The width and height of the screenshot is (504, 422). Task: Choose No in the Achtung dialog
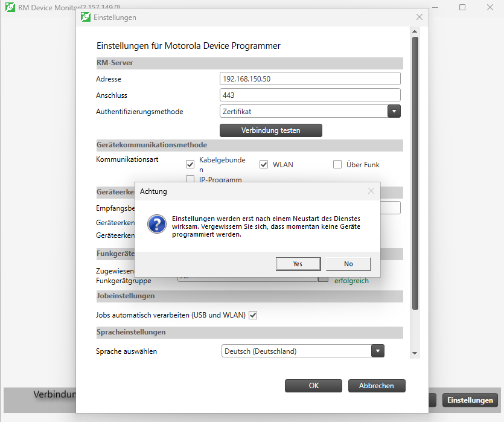pyautogui.click(x=348, y=264)
